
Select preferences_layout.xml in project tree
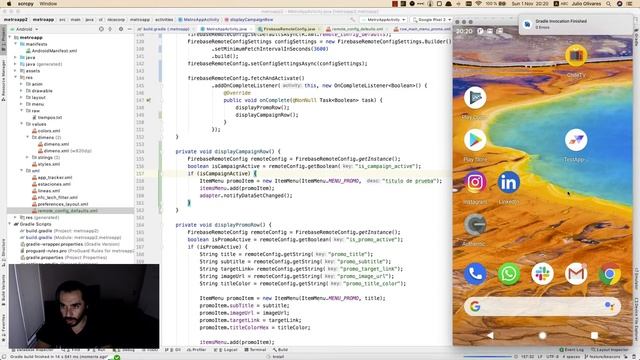[60, 204]
